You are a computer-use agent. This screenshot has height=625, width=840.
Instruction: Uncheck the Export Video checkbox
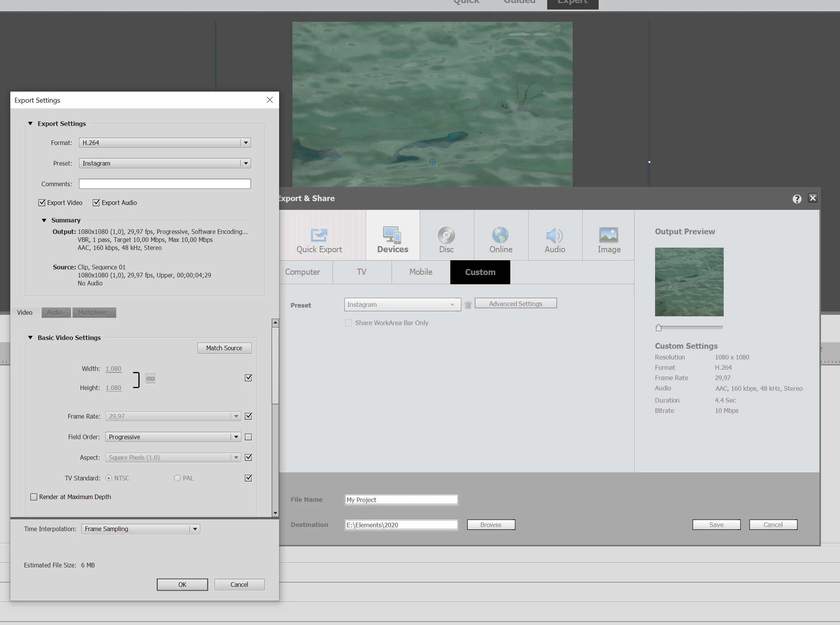tap(42, 203)
